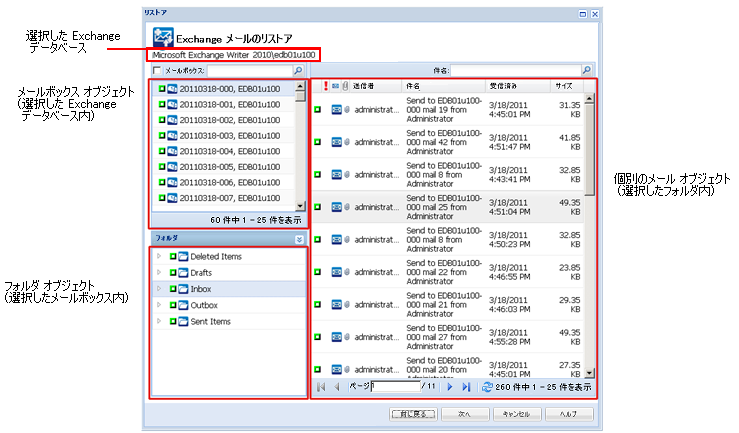The height and width of the screenshot is (433, 739).
Task: Click the 3/18/2011 4:55:28 PM date cell
Action: 509,337
